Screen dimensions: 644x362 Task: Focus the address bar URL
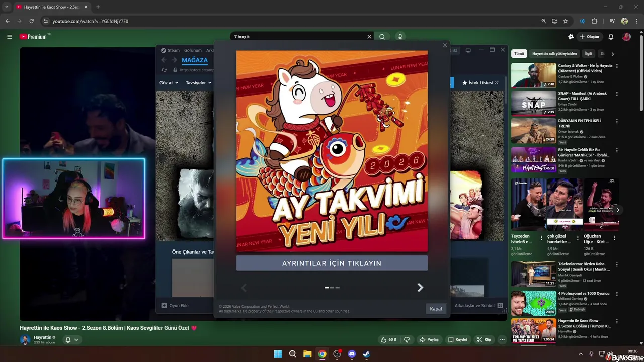[91, 21]
